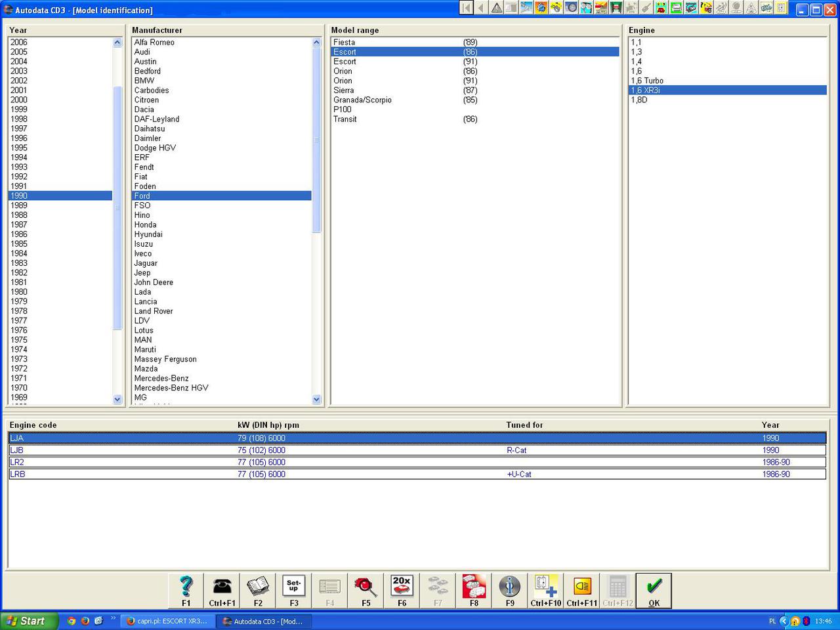
Task: Click the green vehicle lift toolbar icon
Action: point(616,8)
